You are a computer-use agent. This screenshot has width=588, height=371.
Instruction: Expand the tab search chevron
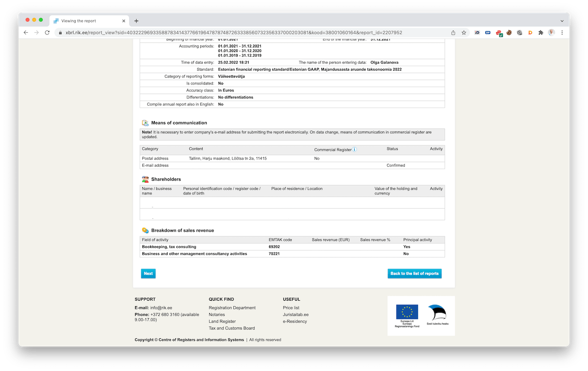[562, 21]
